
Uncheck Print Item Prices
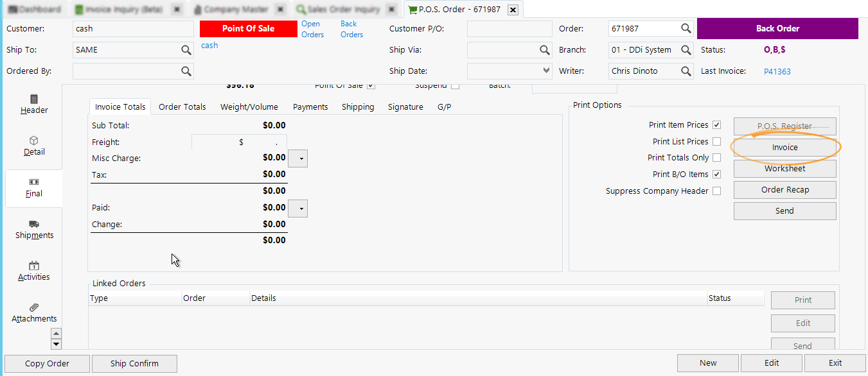pos(716,124)
